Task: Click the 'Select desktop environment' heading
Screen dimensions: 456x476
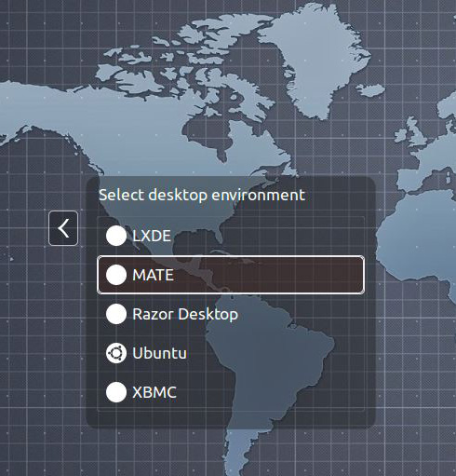Action: pos(202,196)
